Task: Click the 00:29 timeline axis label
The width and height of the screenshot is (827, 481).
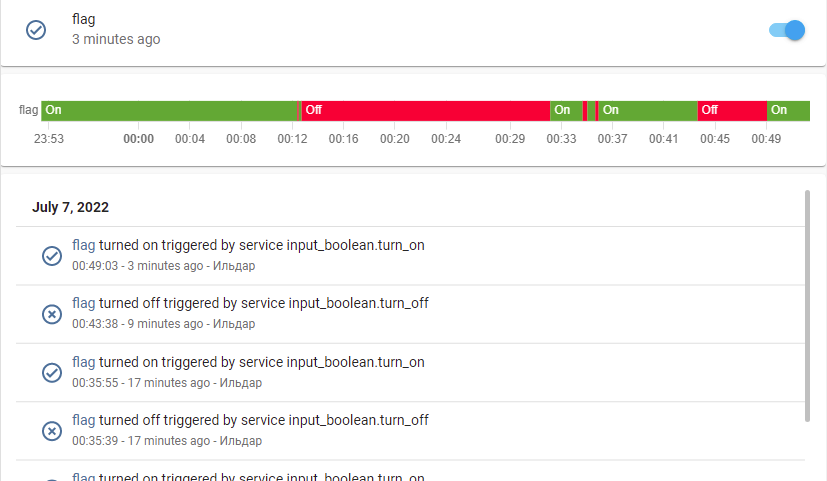Action: click(x=510, y=139)
